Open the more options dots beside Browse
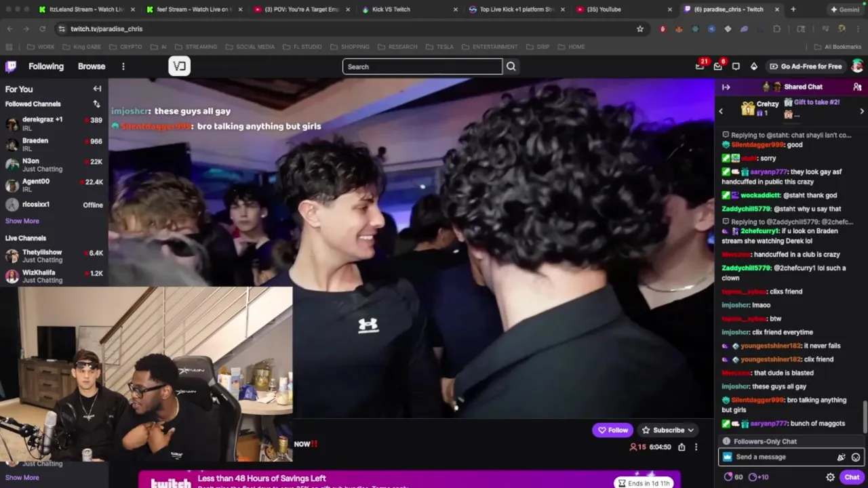The image size is (868, 488). pyautogui.click(x=123, y=66)
